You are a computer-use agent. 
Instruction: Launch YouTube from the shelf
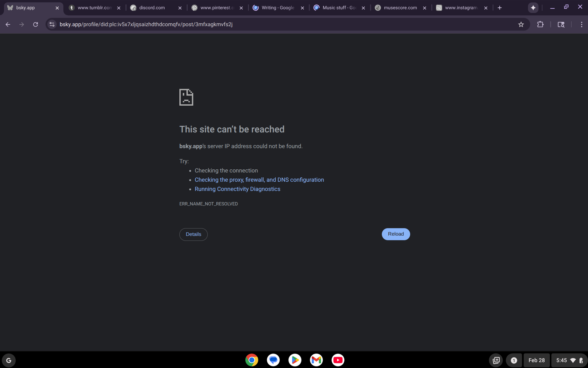[x=338, y=360]
